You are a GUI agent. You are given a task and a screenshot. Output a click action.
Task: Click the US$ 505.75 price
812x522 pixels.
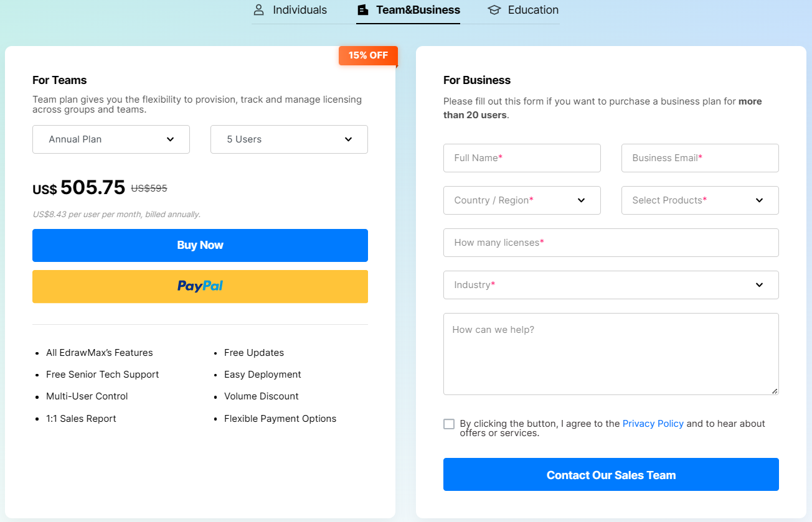tap(79, 188)
